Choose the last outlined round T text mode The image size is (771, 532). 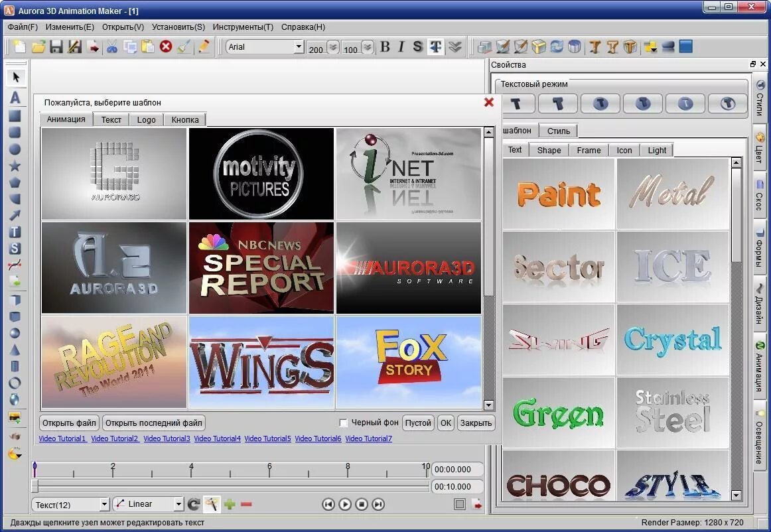click(729, 103)
